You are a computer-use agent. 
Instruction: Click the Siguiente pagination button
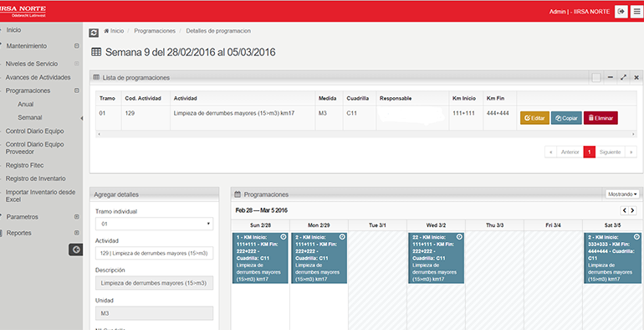pyautogui.click(x=610, y=152)
